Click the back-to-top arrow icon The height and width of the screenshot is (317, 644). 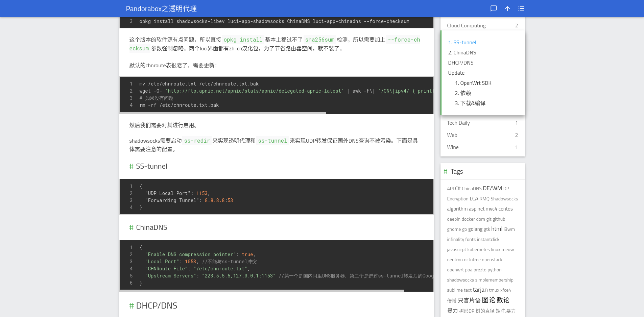click(507, 8)
